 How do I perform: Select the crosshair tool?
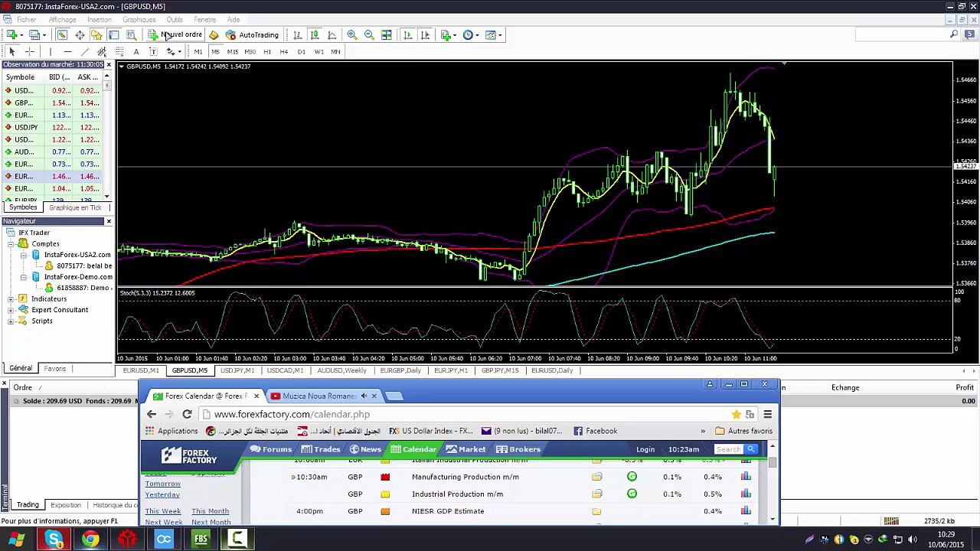29,51
